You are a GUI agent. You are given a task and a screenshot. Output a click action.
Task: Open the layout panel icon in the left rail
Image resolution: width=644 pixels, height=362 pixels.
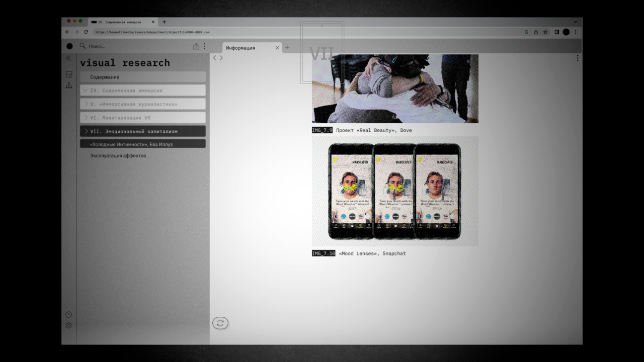(69, 74)
